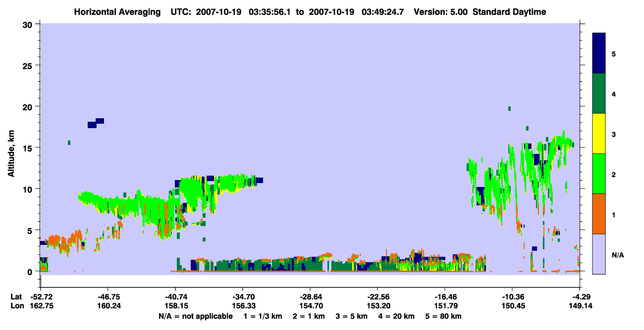Image resolution: width=644 pixels, height=330 pixels.
Task: Click the colorbar 'N/A' label
Action: pyautogui.click(x=618, y=255)
